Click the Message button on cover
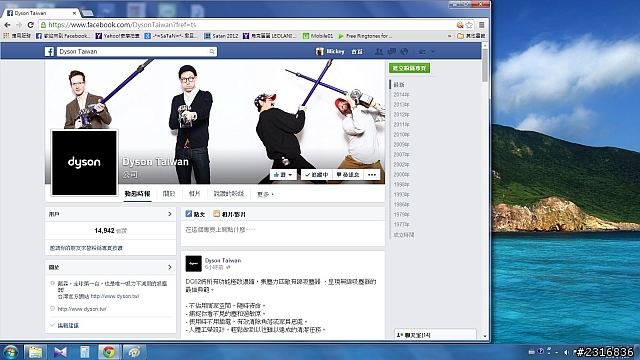The image size is (640, 360). pos(348,175)
